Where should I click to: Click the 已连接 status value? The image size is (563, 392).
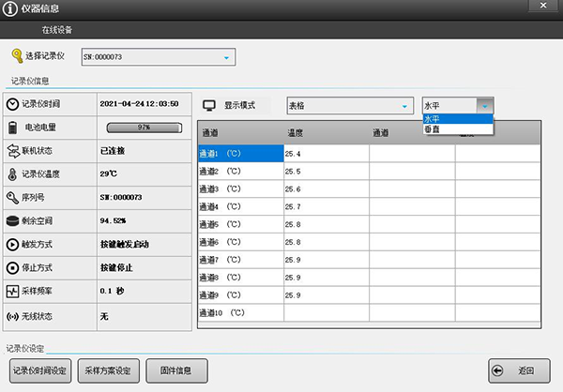113,151
